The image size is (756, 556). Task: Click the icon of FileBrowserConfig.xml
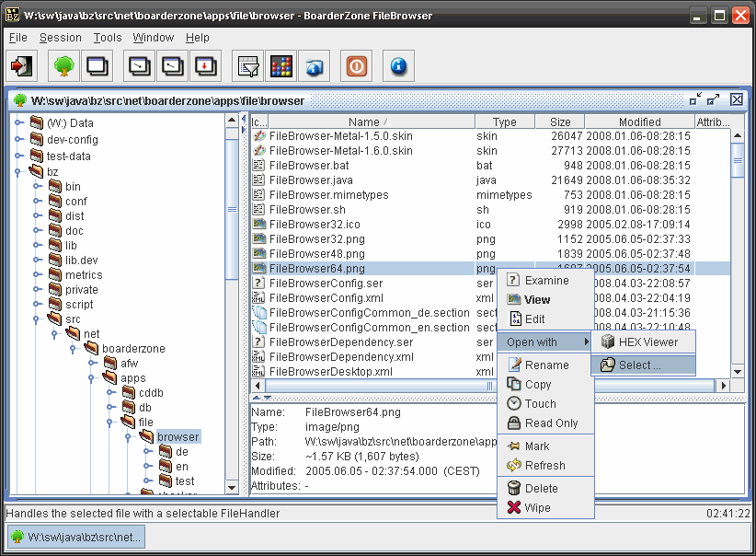259,297
